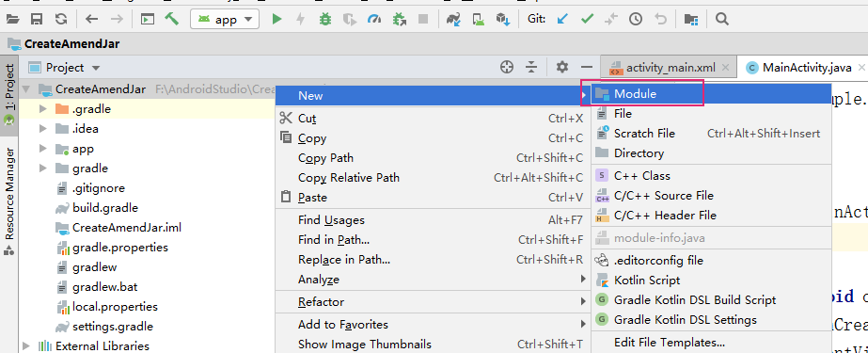Click the Apply Changes lightning icon
Viewport: 868px width, 353px height.
[301, 20]
